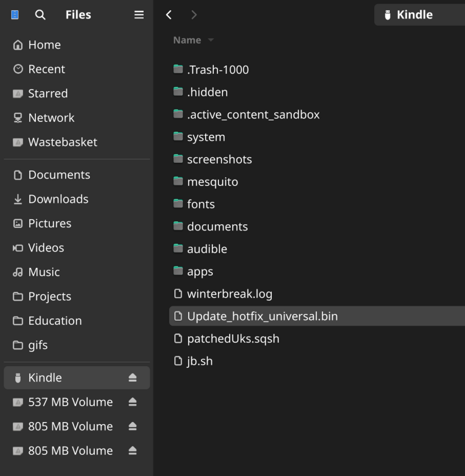Eject the 537 MB Volume
This screenshot has height=476, width=465.
tap(132, 402)
